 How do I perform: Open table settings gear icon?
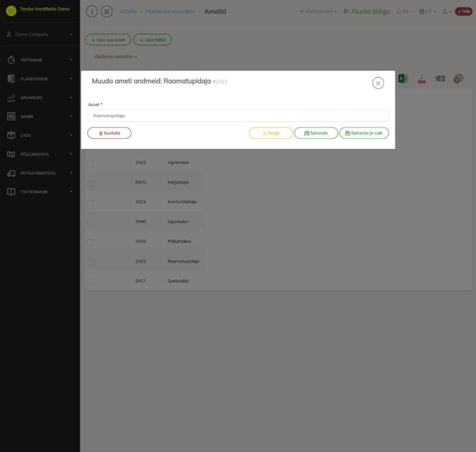tap(458, 79)
